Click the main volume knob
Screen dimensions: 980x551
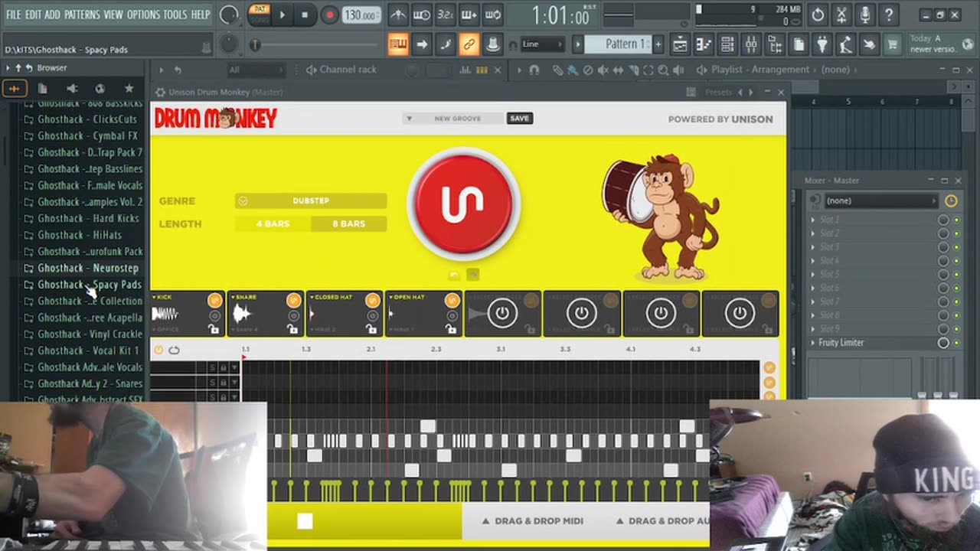coord(228,15)
